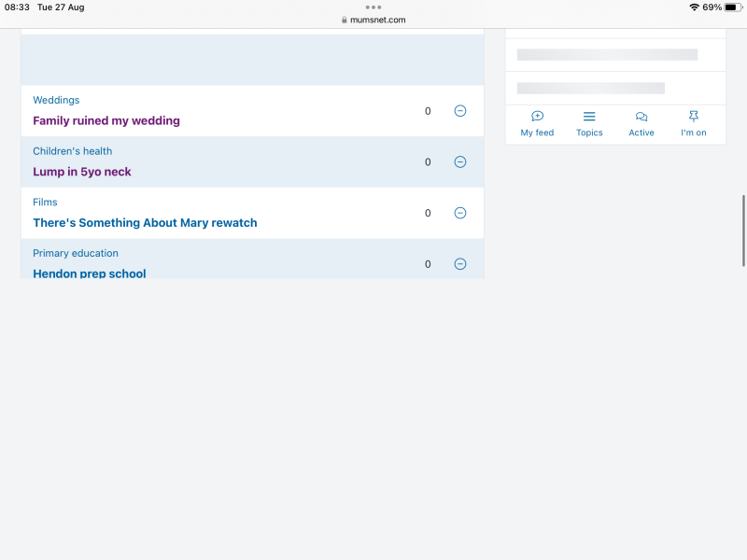Hide the 'Family ruined my wedding' thread
The height and width of the screenshot is (560, 747).
(459, 111)
